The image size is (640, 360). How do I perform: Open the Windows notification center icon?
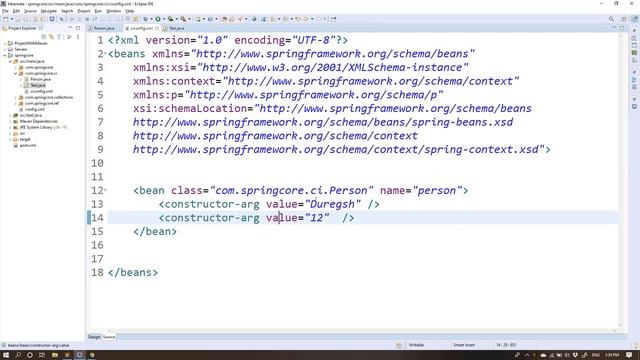629,355
